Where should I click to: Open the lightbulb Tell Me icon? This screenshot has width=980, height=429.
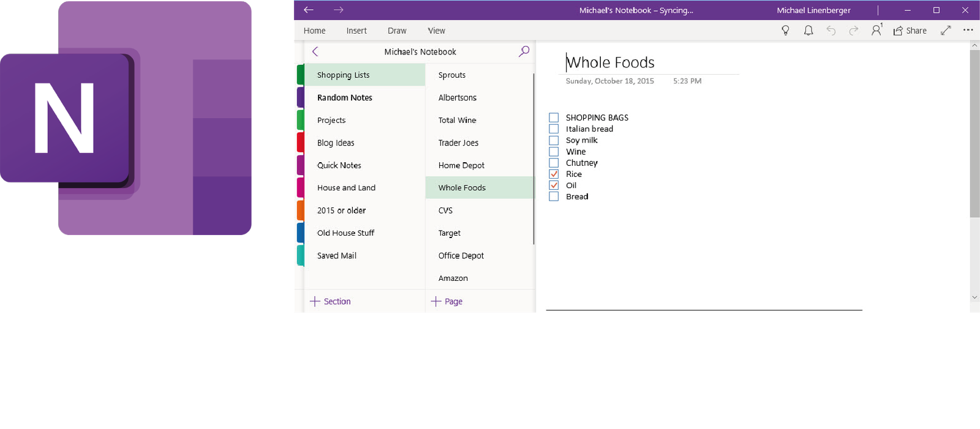[x=785, y=31]
